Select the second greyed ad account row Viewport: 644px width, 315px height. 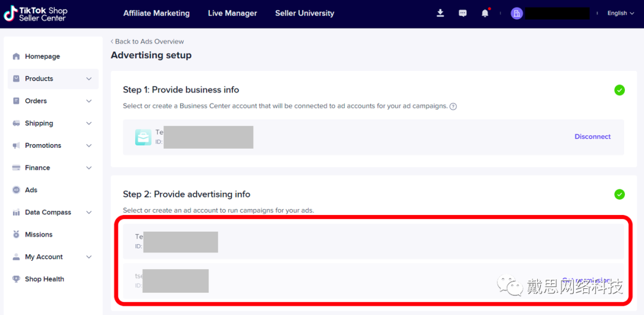point(373,282)
